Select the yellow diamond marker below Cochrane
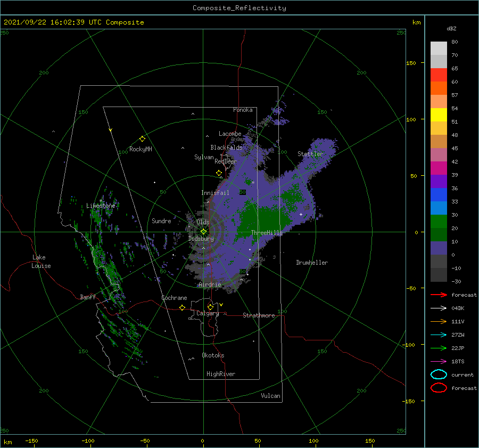 point(182,308)
